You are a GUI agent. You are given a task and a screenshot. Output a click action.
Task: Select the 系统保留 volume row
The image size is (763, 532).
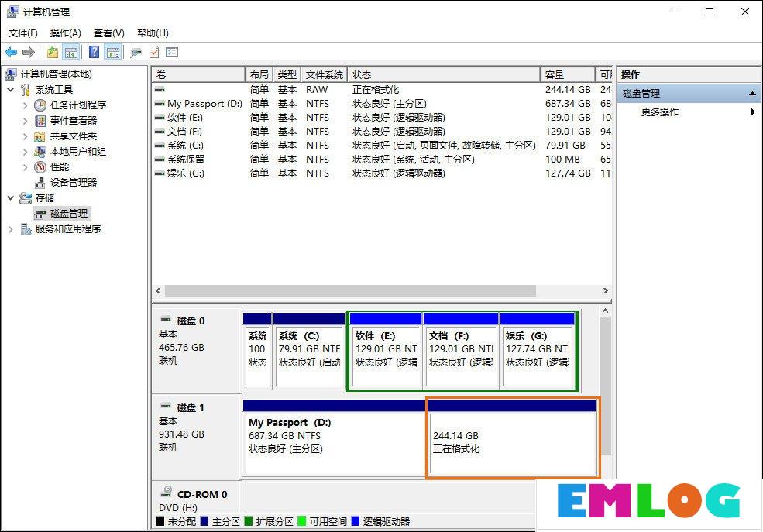382,160
